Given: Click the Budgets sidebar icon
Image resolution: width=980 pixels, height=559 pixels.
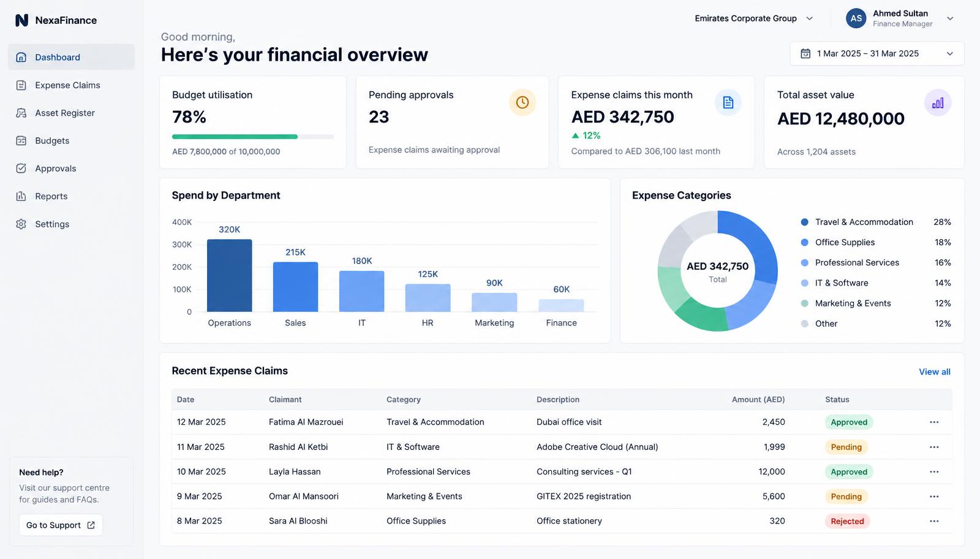Looking at the screenshot, I should tap(21, 140).
